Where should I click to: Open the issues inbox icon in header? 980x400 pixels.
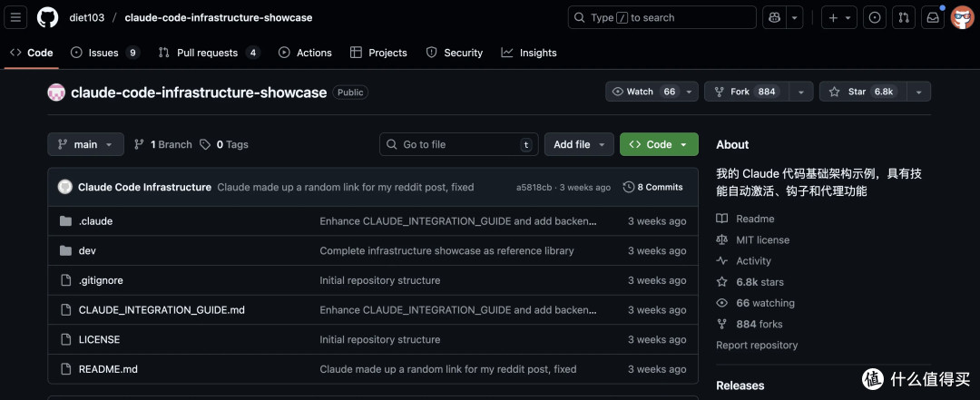pos(875,17)
